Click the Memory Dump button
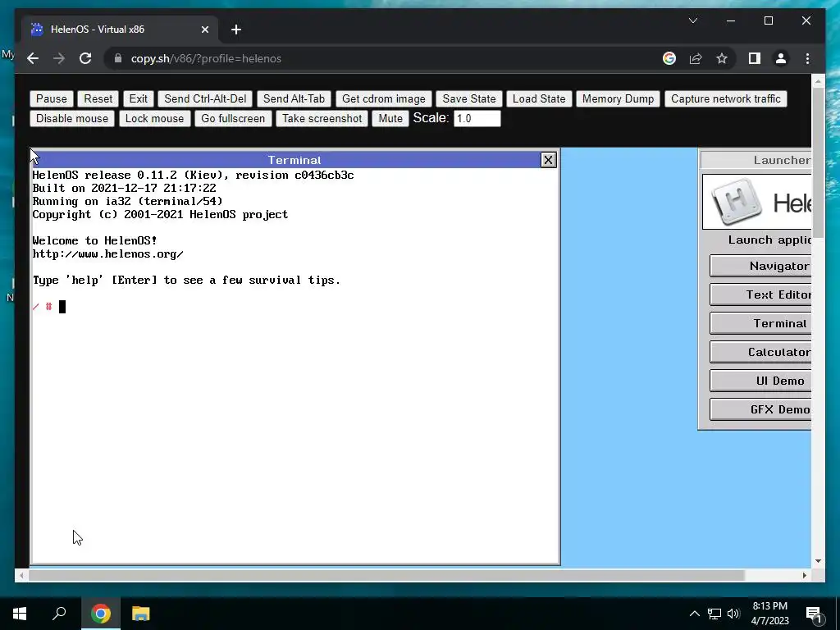This screenshot has width=840, height=630. [619, 98]
